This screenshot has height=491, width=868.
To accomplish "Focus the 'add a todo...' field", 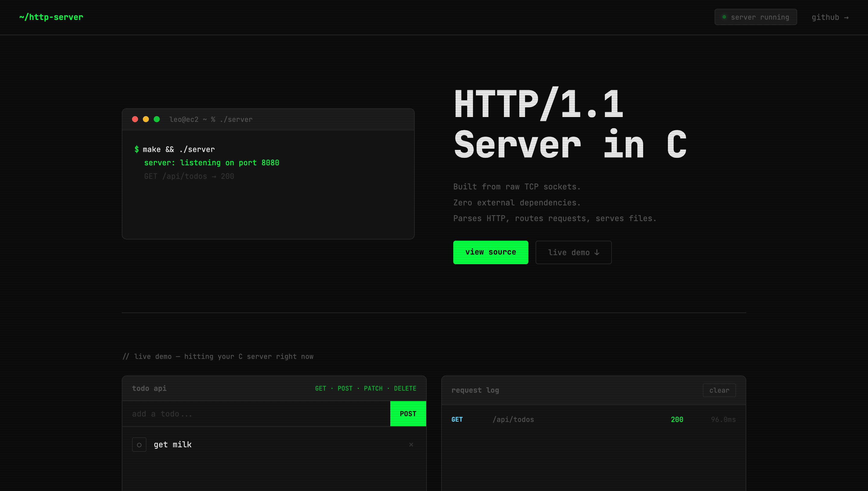I will 256,413.
